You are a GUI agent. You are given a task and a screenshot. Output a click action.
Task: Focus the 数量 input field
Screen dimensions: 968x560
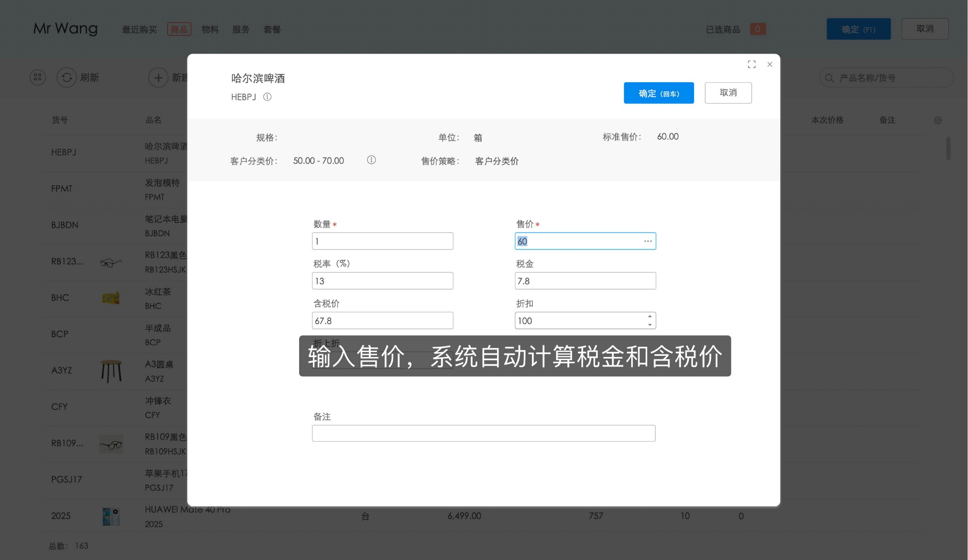pyautogui.click(x=382, y=241)
